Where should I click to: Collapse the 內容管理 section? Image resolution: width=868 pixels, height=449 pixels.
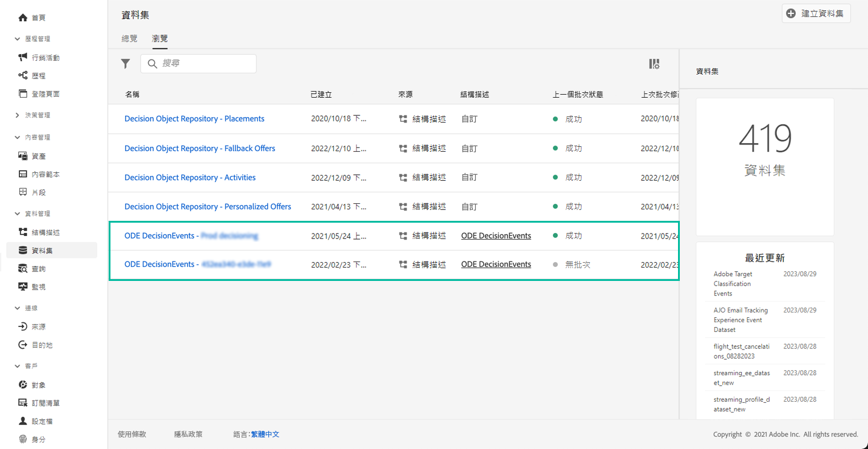click(17, 138)
